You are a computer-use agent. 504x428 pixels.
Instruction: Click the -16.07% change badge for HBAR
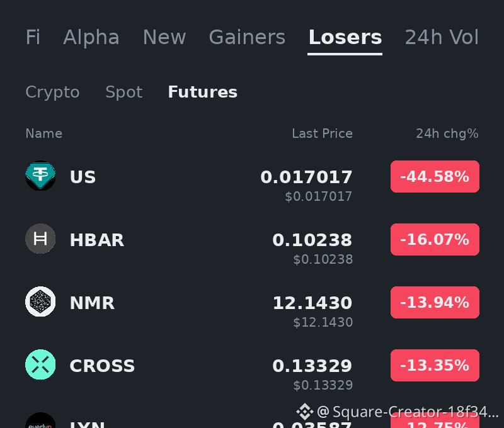pyautogui.click(x=435, y=239)
